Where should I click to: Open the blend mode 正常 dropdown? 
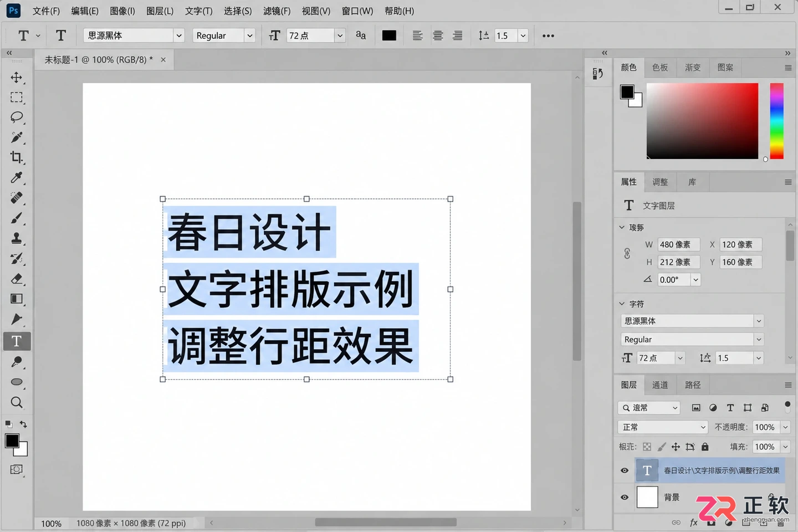point(663,427)
